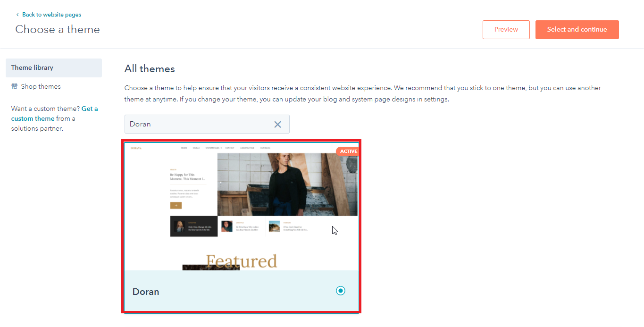Click the gold arrow button in the theme preview
This screenshot has height=327, width=644.
pos(176,206)
